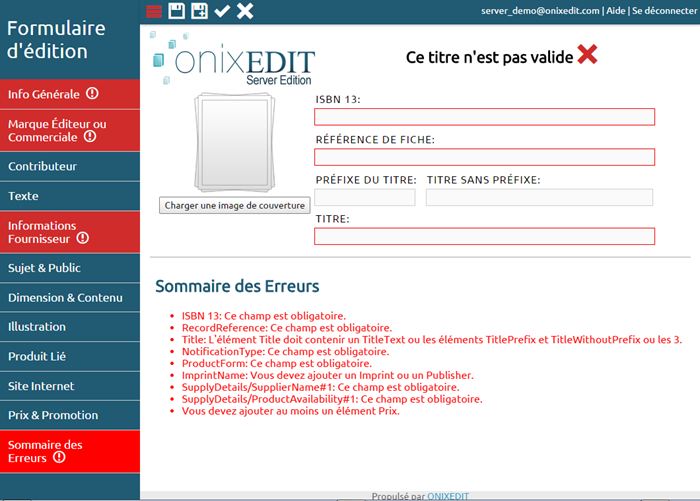Click the onixEDIT Server Edition logo

click(x=233, y=59)
